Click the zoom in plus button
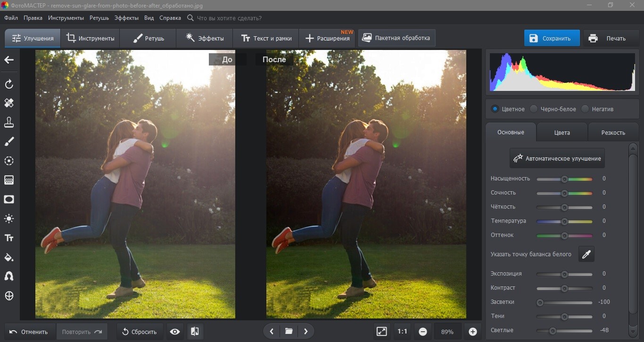Viewport: 644px width, 342px height. point(473,332)
